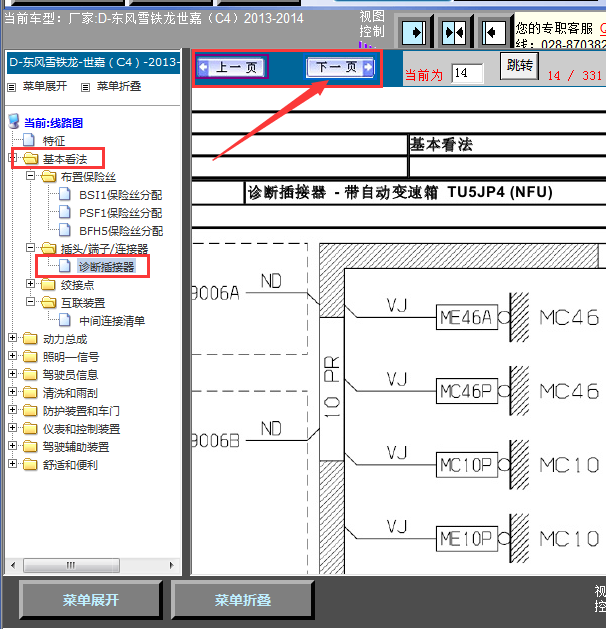Click sidebar horizontal scrollbar right arrow
606x629 pixels.
tap(172, 566)
